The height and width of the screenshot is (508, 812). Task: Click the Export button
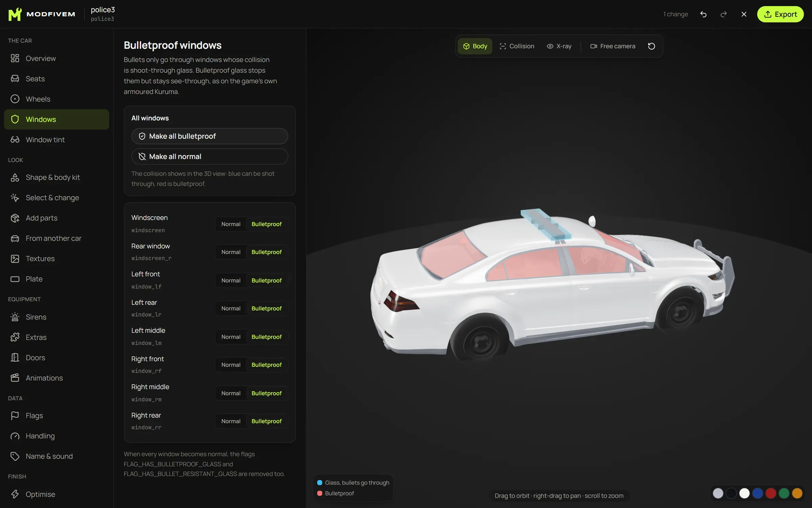click(x=780, y=14)
